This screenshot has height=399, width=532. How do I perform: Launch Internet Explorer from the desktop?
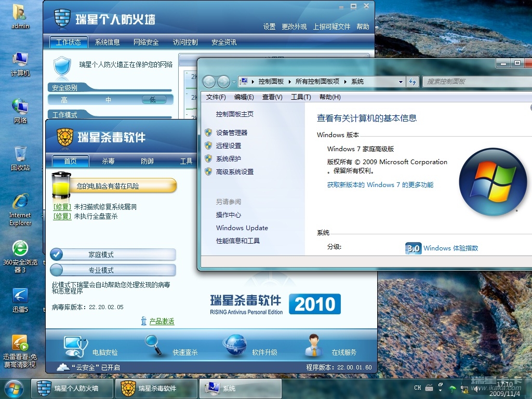click(20, 210)
